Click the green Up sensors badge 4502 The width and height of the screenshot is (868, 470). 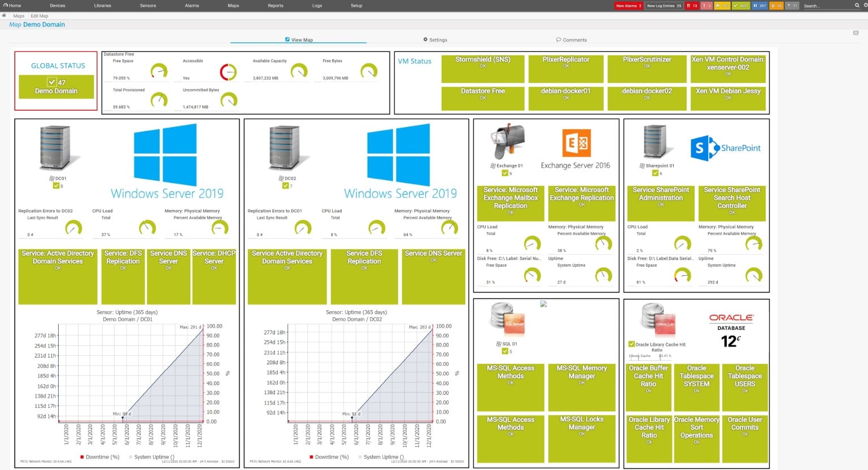pos(740,6)
